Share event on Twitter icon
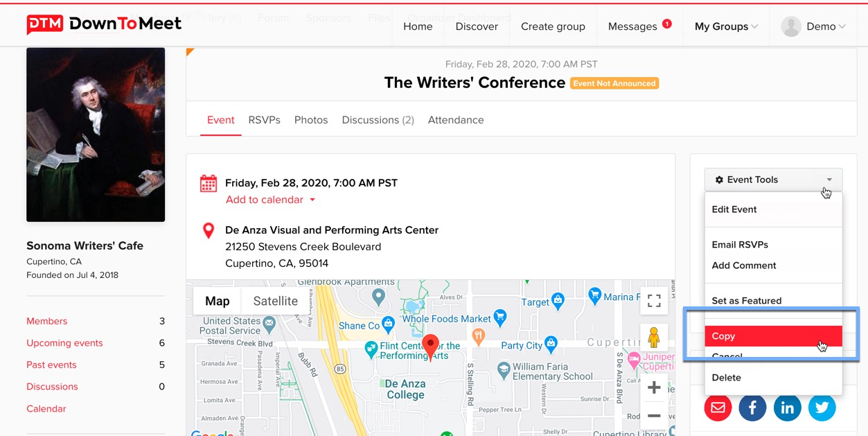This screenshot has height=436, width=868. [822, 408]
